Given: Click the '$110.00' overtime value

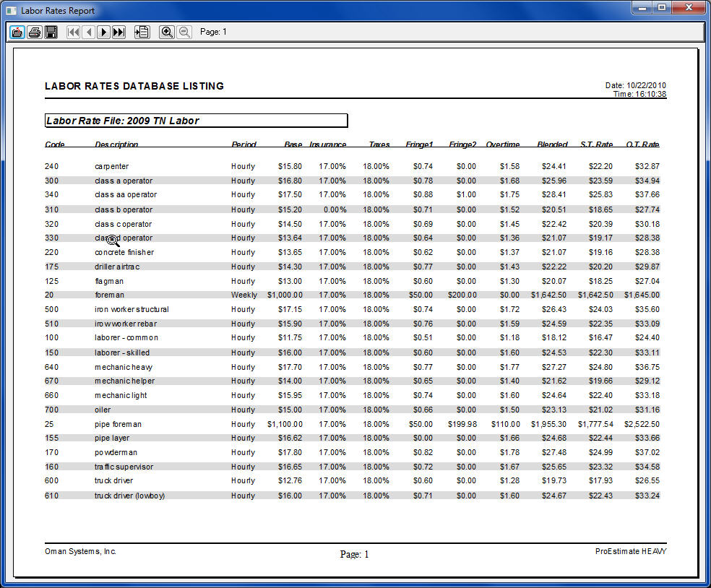Looking at the screenshot, I should click(506, 424).
